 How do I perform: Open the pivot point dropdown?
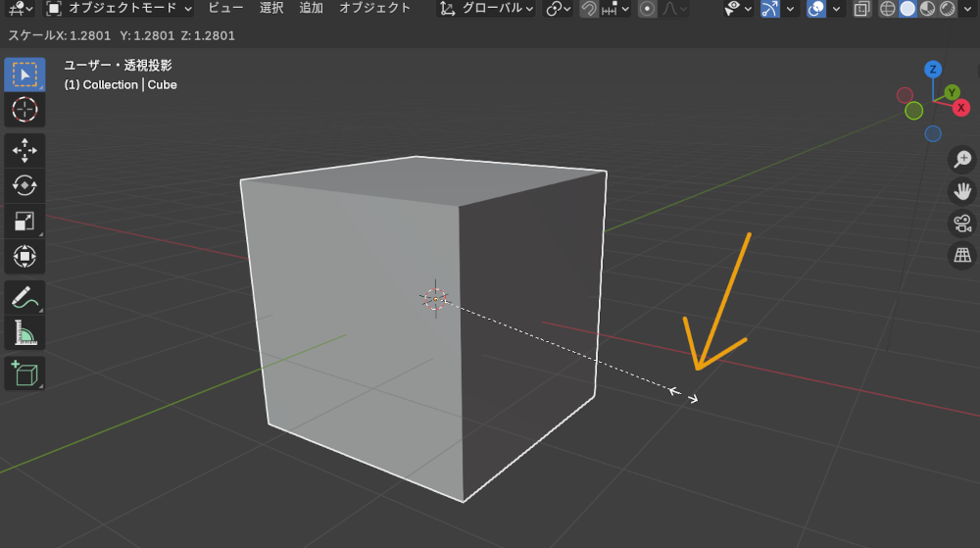[x=558, y=9]
